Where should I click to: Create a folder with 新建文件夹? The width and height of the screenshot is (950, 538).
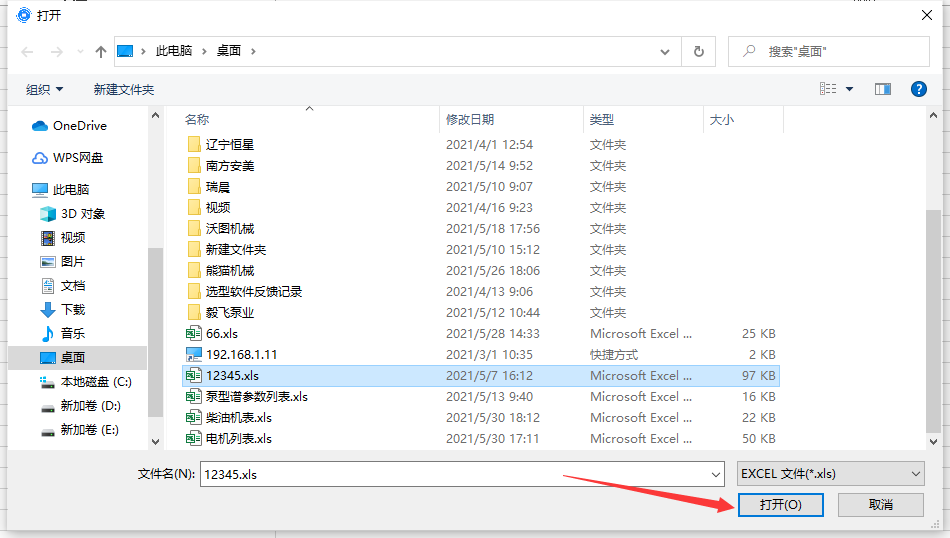(x=124, y=90)
